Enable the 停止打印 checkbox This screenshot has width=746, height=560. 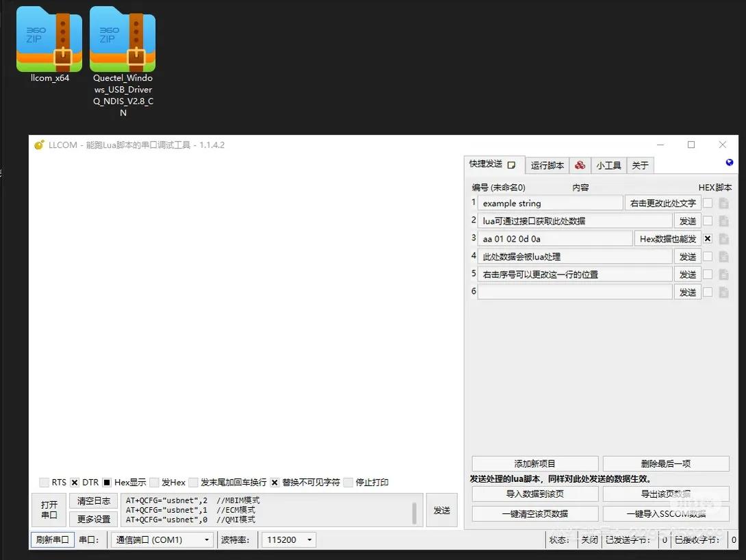click(x=348, y=483)
